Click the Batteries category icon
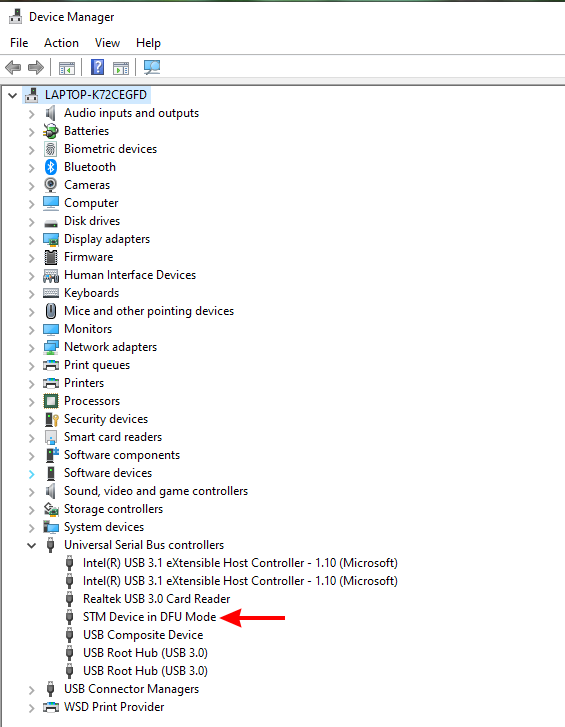The height and width of the screenshot is (727, 565). (51, 131)
